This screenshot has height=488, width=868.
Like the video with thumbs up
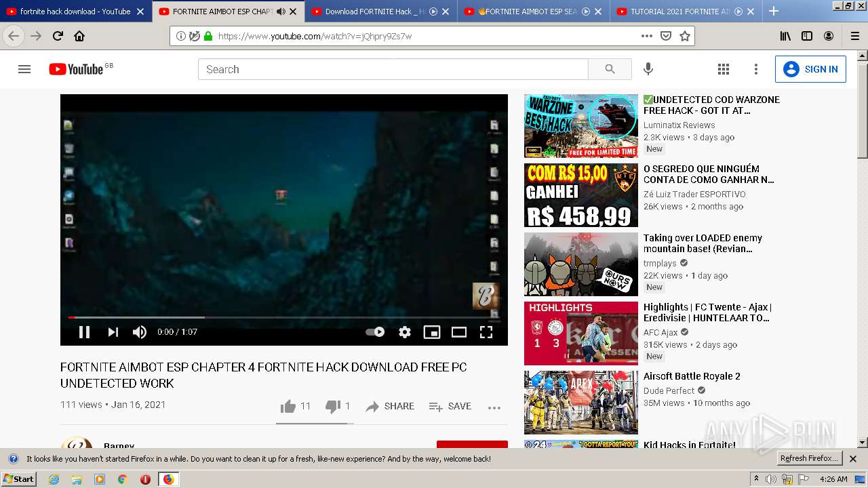[296, 407]
